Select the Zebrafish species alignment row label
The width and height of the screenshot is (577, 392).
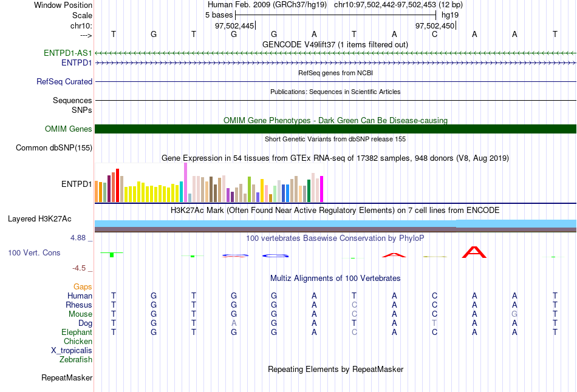click(76, 360)
